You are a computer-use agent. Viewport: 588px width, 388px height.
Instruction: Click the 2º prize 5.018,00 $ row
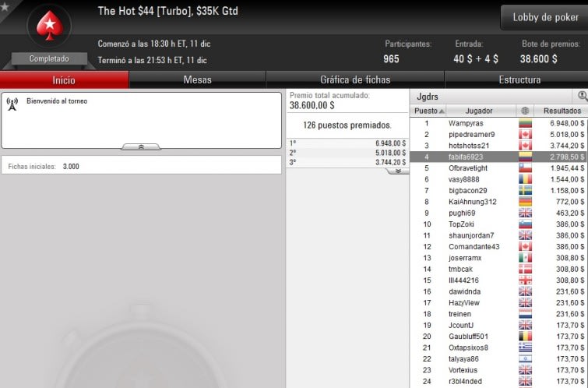click(x=347, y=153)
